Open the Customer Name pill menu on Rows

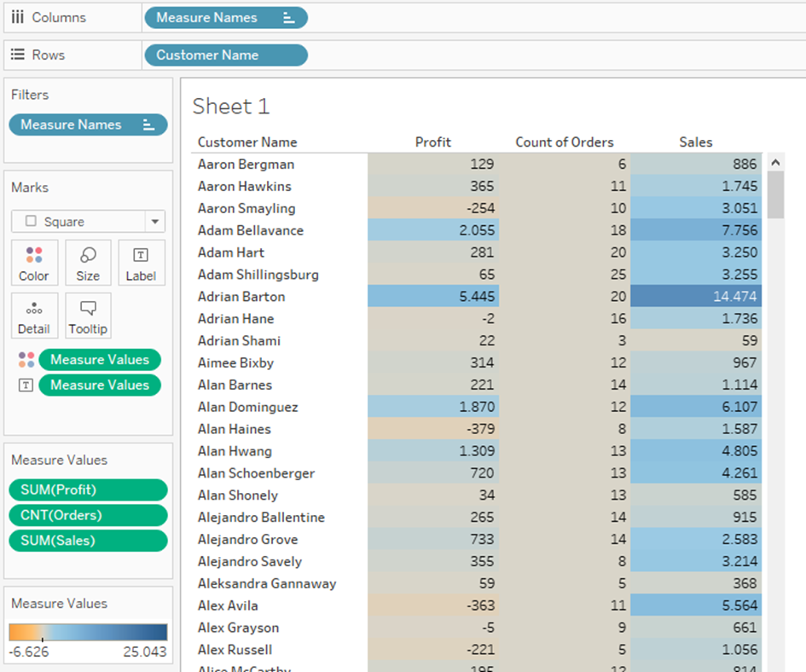point(225,55)
